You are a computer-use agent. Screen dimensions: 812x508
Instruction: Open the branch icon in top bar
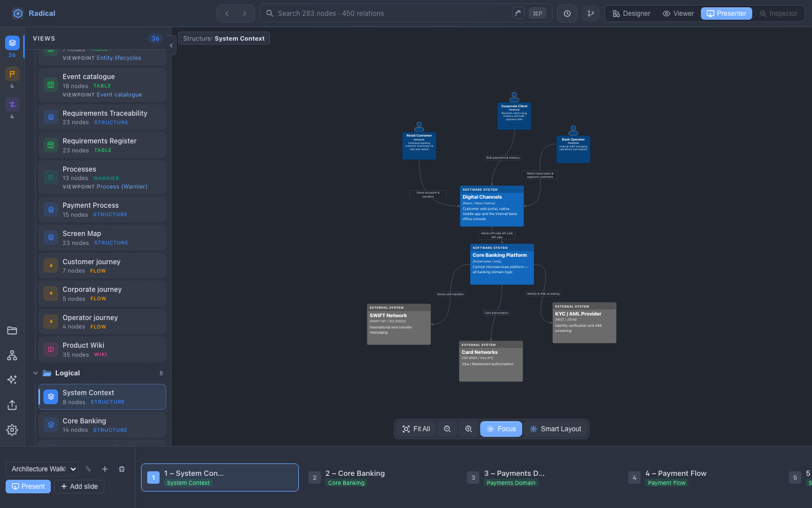591,14
